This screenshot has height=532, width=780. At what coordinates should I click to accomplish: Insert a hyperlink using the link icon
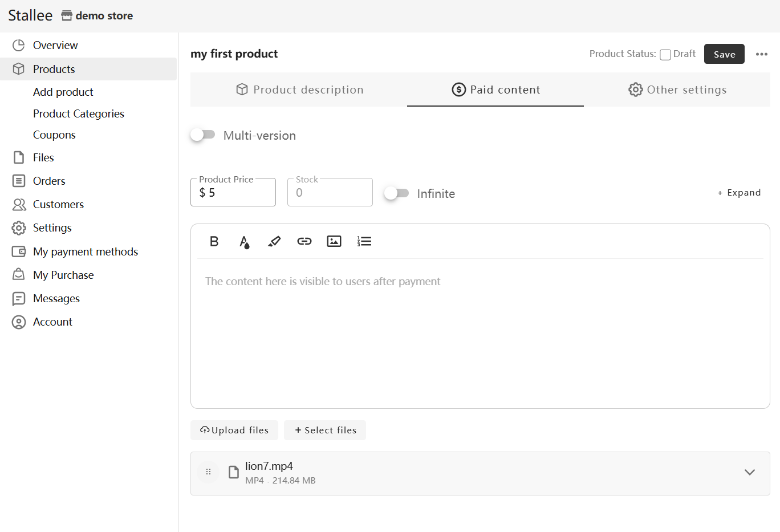pos(304,241)
